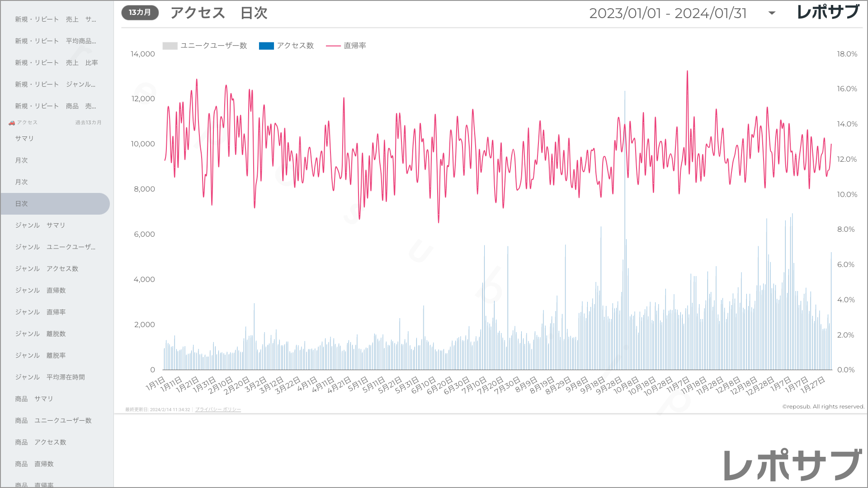Toggle アクセス数 blue legend swatch

[x=266, y=46]
